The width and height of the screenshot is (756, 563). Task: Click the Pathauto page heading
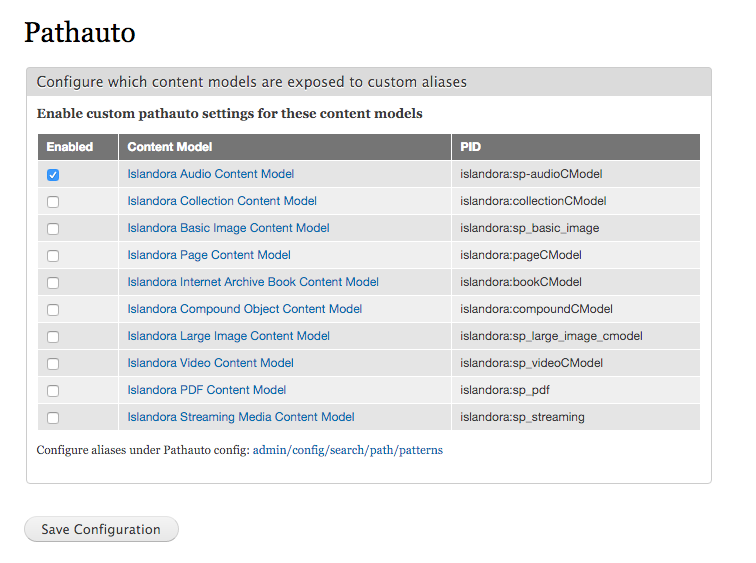point(80,33)
